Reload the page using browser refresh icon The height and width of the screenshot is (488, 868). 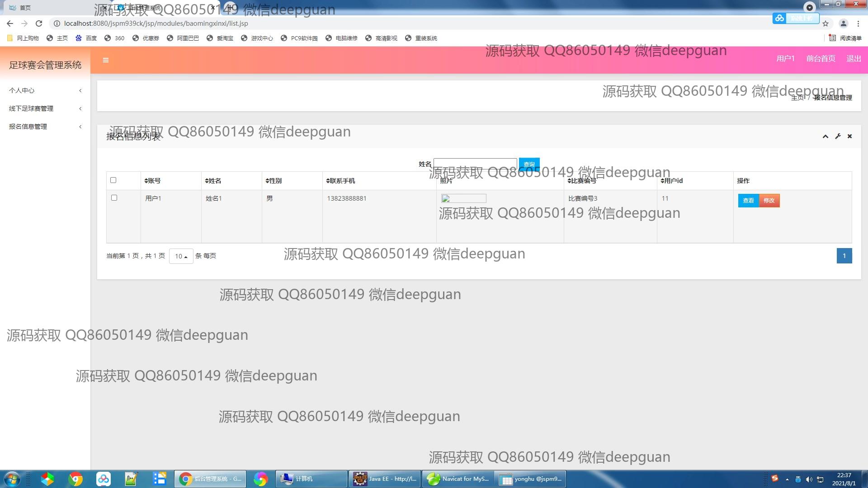point(39,23)
